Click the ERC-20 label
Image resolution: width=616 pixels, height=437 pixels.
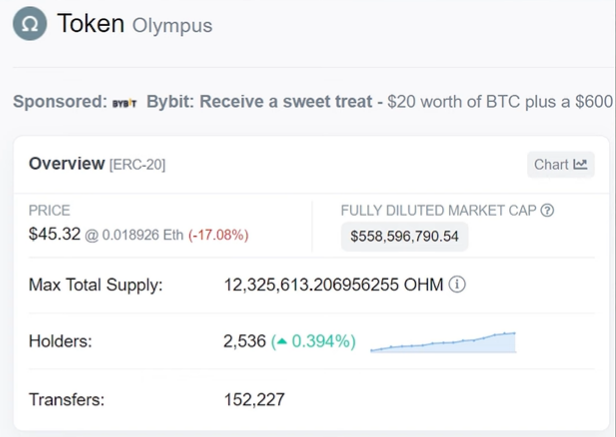pyautogui.click(x=138, y=165)
